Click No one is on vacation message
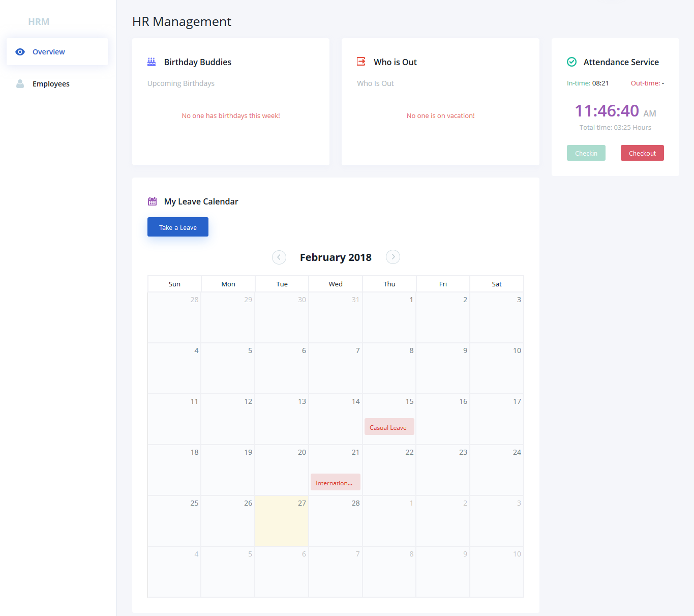The width and height of the screenshot is (694, 616). click(440, 115)
